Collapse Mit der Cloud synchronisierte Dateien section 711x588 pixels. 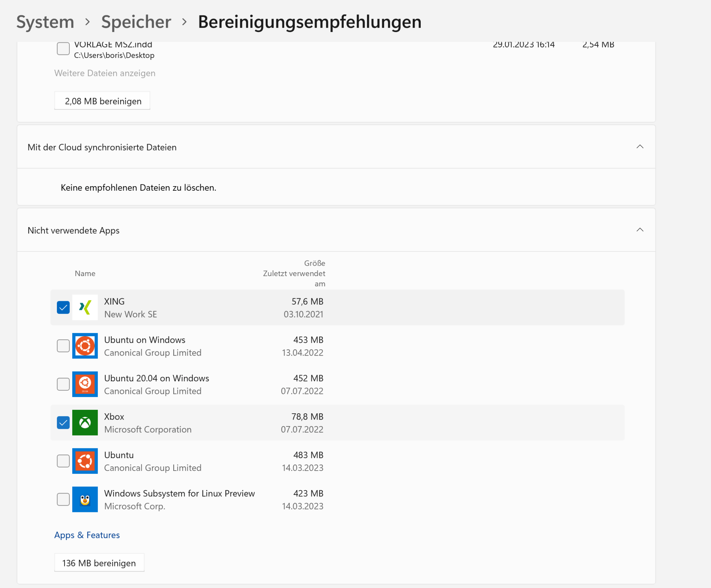click(x=639, y=147)
